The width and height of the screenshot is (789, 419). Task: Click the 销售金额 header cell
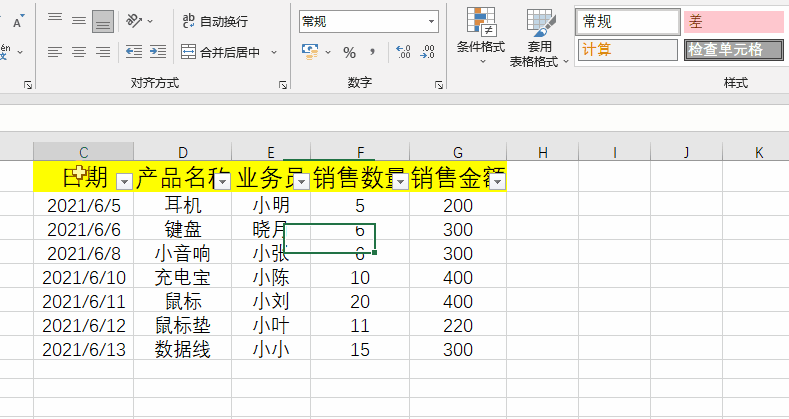point(458,177)
